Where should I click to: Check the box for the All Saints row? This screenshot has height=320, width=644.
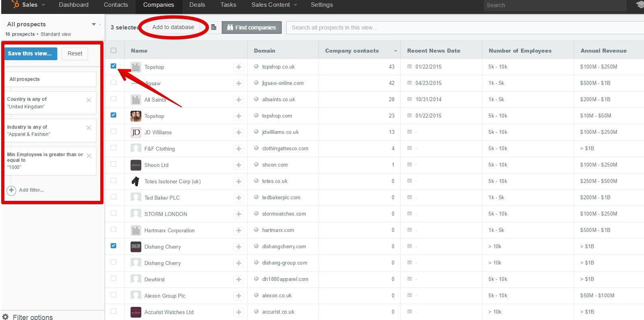pos(113,99)
